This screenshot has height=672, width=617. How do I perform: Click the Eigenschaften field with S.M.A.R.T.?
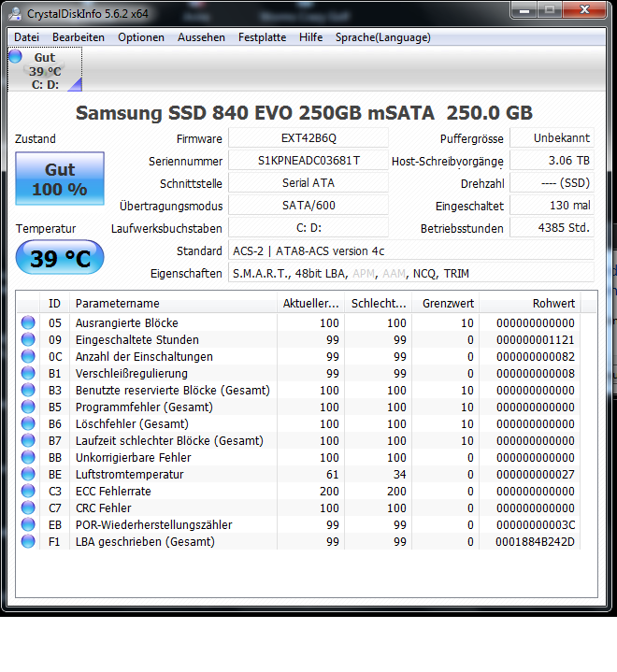coord(411,273)
